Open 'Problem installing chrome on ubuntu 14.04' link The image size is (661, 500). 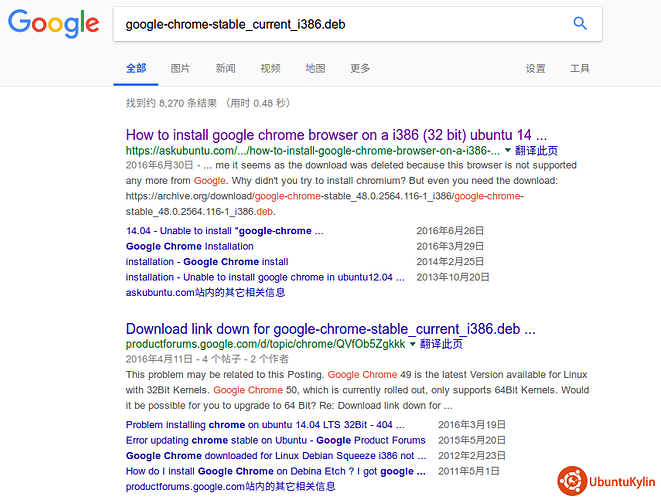coord(265,425)
